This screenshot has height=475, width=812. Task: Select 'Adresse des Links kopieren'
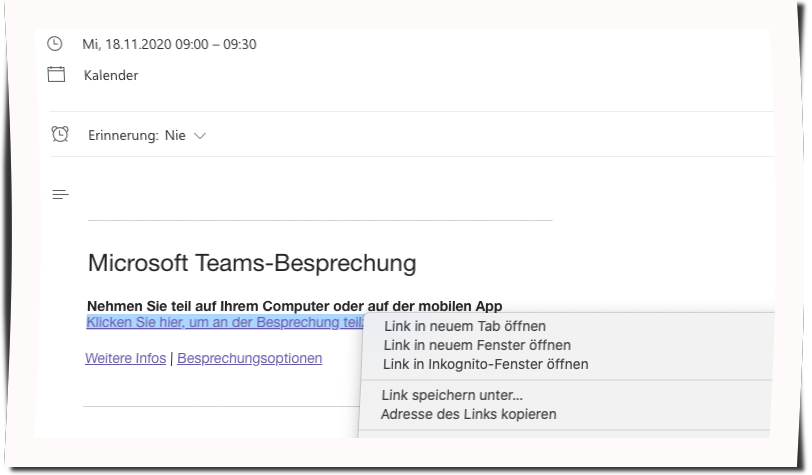point(468,414)
